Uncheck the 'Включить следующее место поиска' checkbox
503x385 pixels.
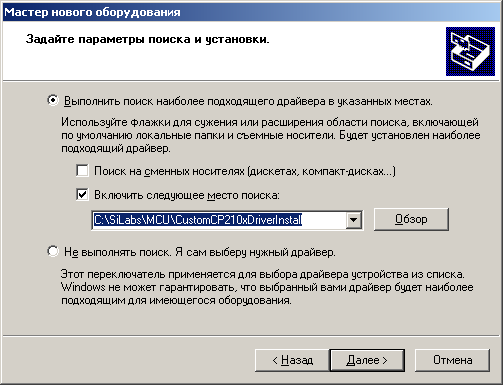pos(82,194)
